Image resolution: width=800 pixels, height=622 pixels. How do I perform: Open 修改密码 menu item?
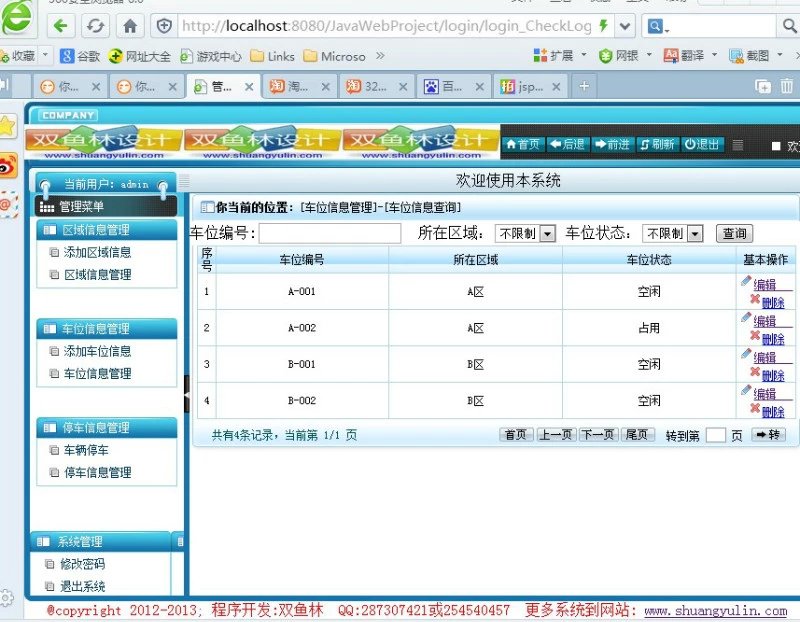point(82,564)
